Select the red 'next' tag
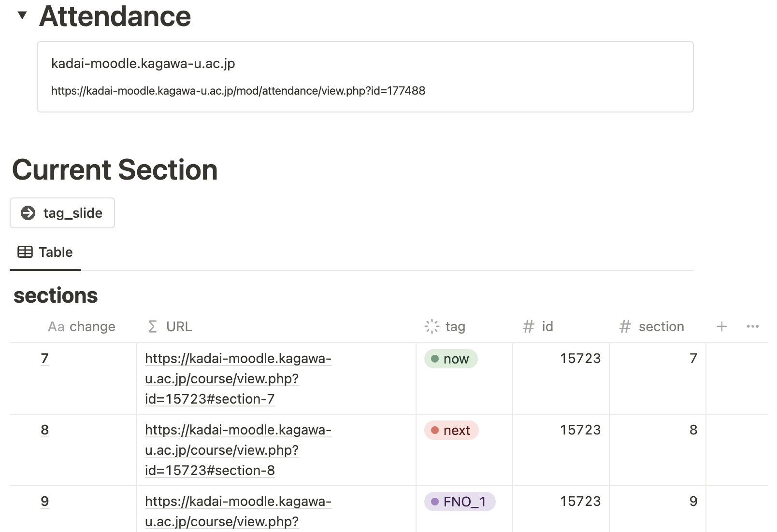 point(451,430)
